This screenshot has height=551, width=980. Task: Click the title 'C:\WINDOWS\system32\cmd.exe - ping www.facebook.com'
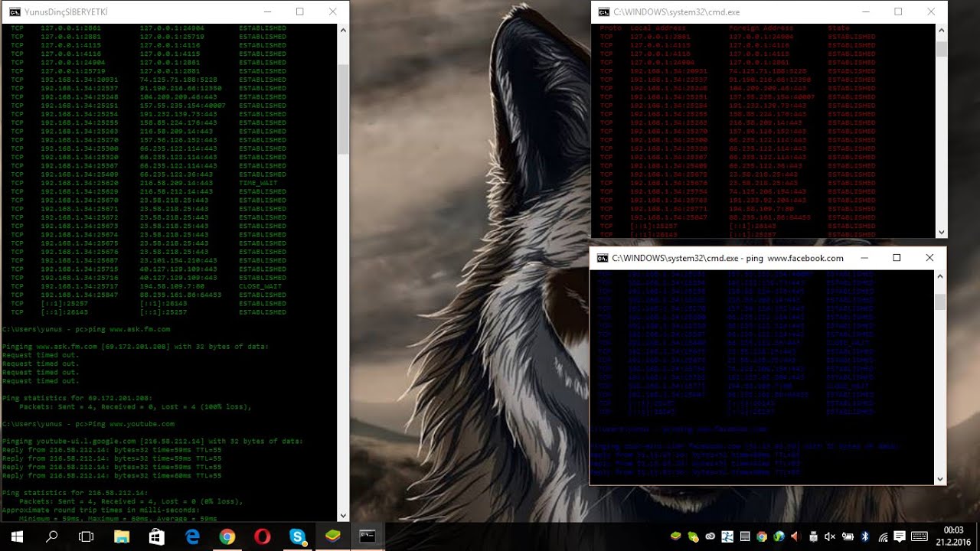[727, 258]
